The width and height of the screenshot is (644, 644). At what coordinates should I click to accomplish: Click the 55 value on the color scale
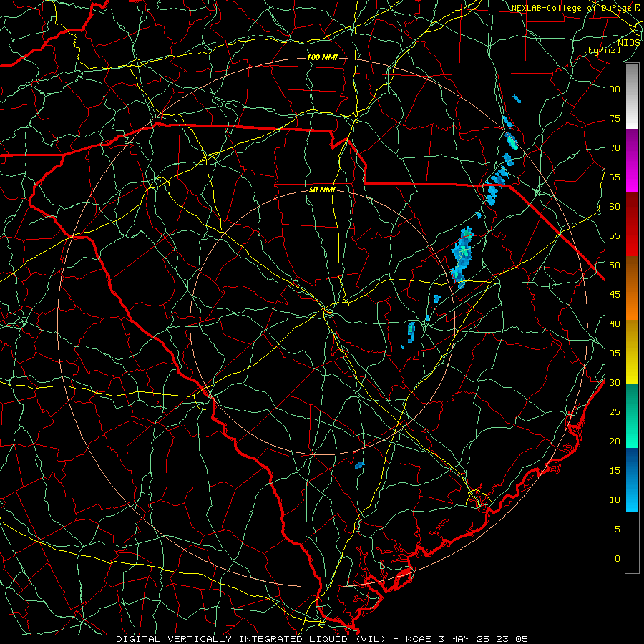pos(615,235)
